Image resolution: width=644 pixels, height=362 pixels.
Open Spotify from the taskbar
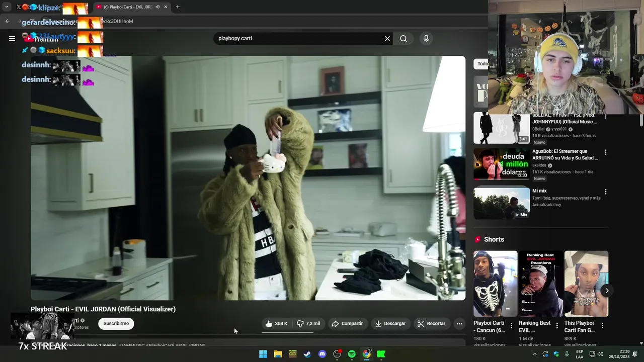352,354
